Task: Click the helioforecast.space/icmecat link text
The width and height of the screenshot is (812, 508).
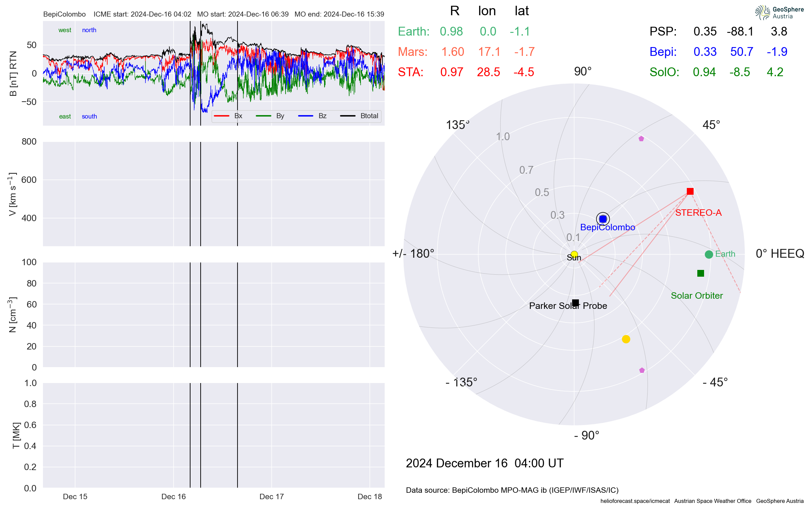Action: coord(635,501)
